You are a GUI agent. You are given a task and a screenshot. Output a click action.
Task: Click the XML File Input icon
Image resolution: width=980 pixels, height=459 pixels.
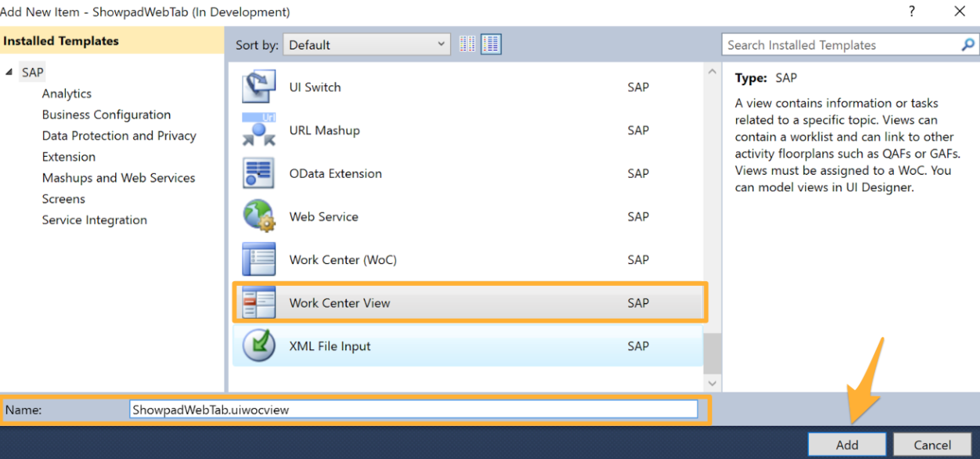(258, 345)
